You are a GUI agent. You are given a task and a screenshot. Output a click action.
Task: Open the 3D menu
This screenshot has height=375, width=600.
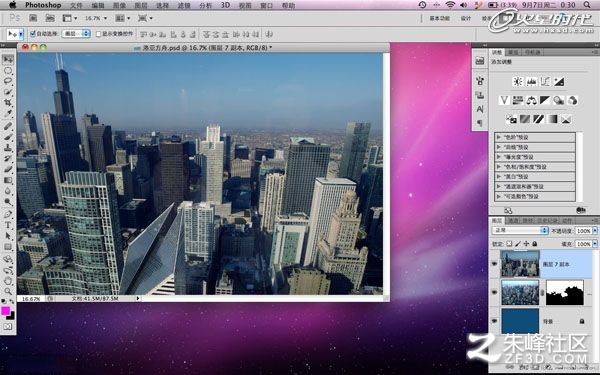(225, 5)
